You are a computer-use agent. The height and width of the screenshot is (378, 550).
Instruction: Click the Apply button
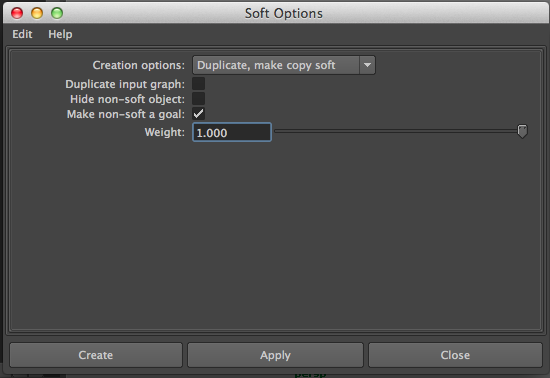[x=275, y=355]
